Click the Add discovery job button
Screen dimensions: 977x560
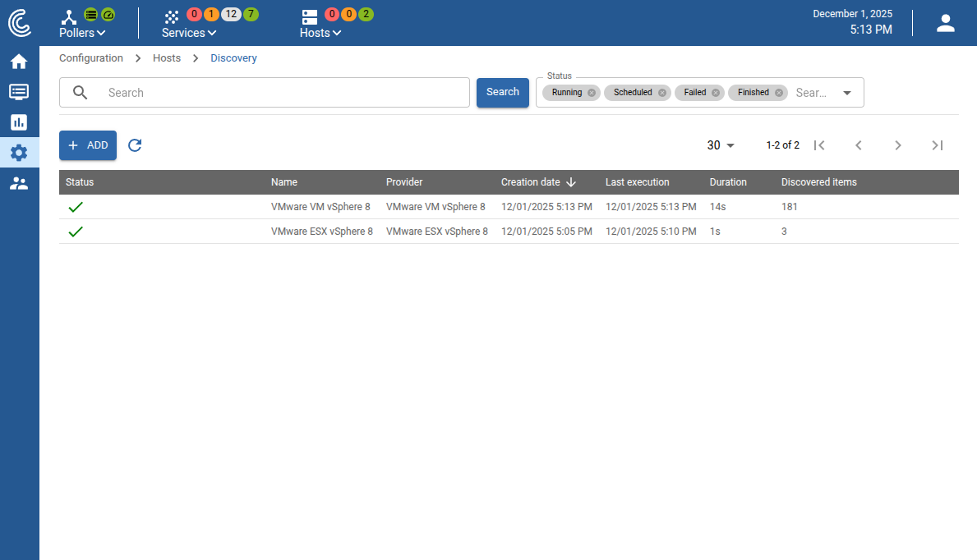(88, 145)
